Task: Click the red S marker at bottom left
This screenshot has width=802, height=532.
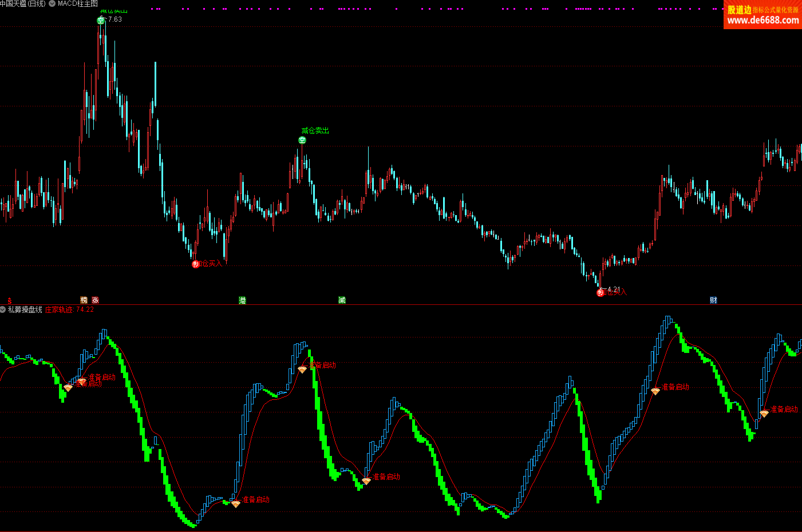Action: click(x=9, y=300)
